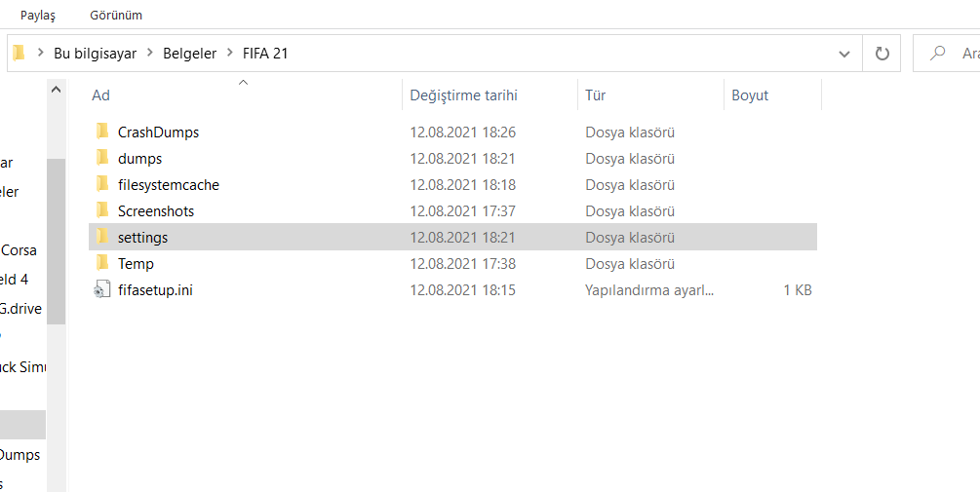Navigate to Bu bilgisayar in breadcrumb
980x492 pixels.
[x=95, y=54]
